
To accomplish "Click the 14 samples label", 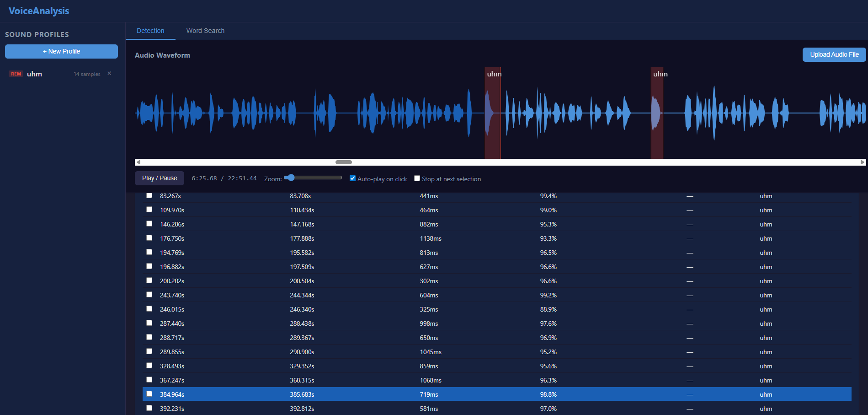I will pyautogui.click(x=87, y=74).
